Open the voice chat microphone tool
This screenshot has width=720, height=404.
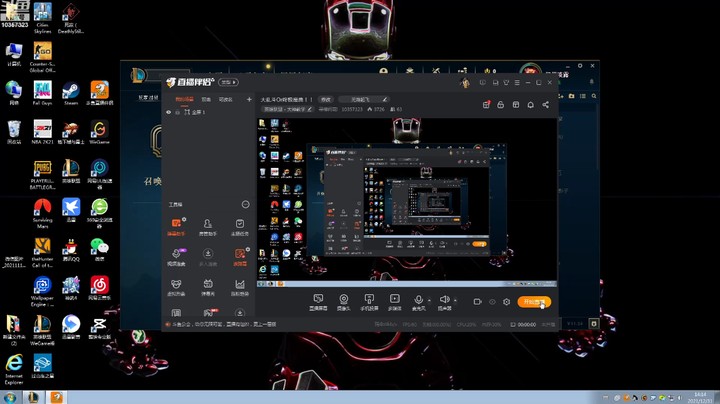[x=176, y=257]
